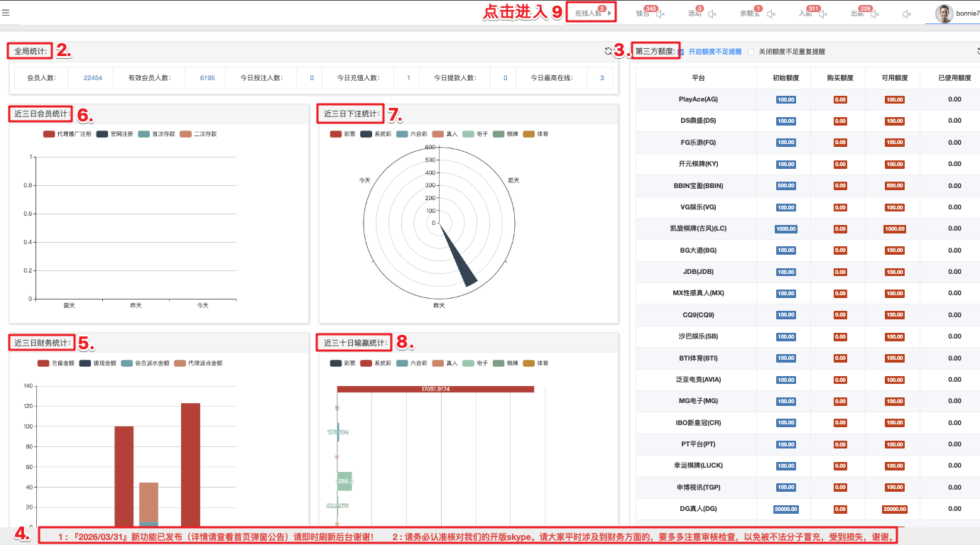Image resolution: width=980 pixels, height=545 pixels.
Task: Toggle 代理推广注册 legend in member chart
Action: (49, 134)
